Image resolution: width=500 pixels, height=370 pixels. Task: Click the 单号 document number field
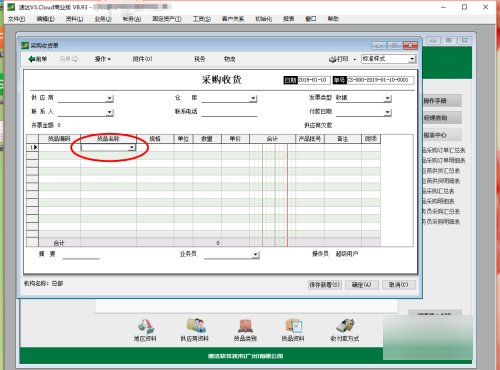tap(380, 80)
